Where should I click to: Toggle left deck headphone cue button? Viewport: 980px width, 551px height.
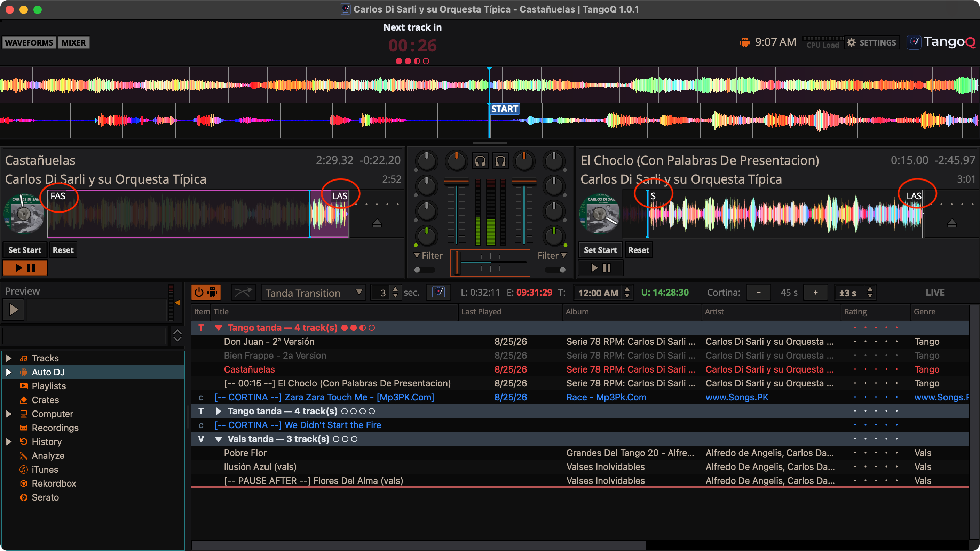[x=480, y=161]
